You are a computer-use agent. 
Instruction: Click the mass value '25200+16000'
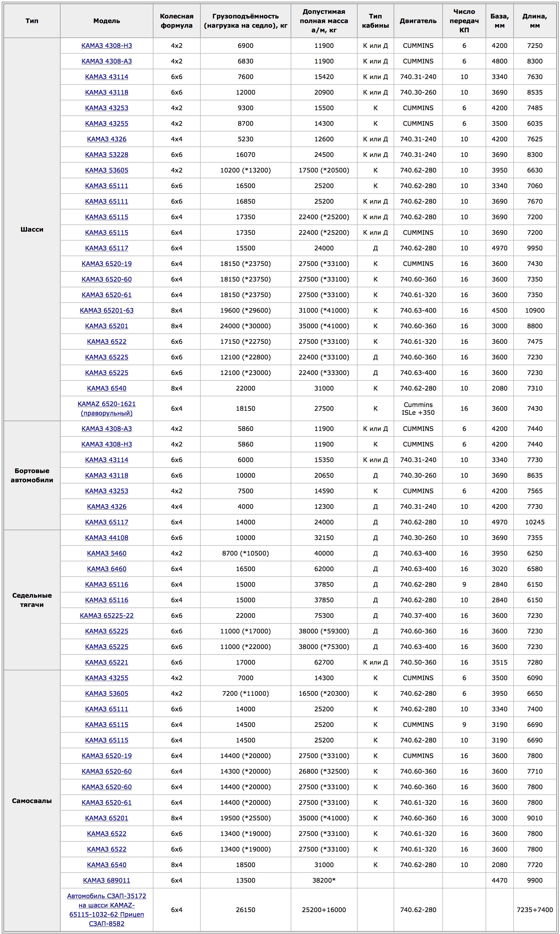pos(324,910)
